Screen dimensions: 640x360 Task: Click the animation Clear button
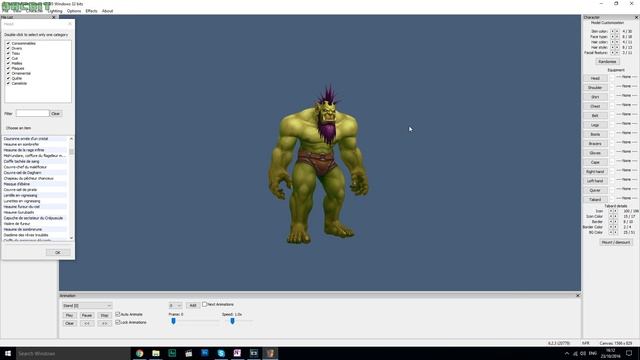click(x=69, y=323)
